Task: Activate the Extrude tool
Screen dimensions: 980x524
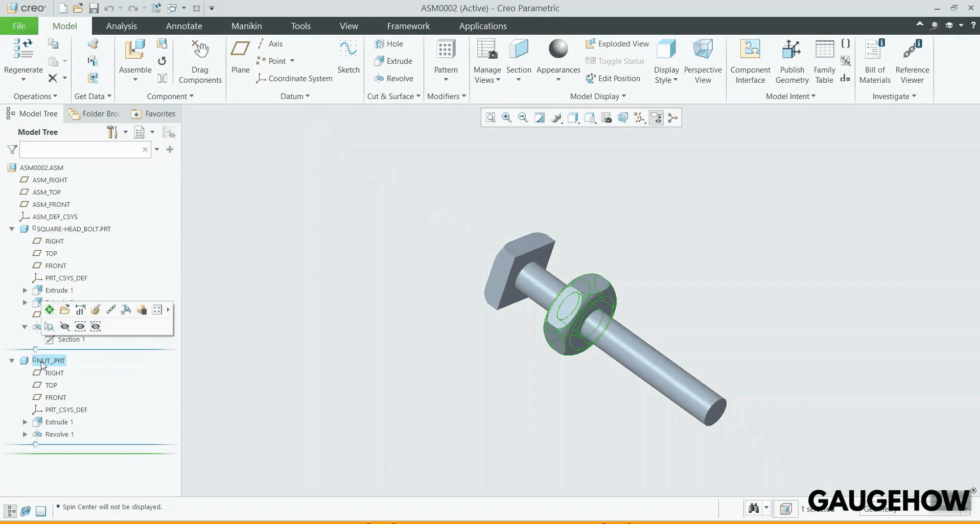Action: 395,61
